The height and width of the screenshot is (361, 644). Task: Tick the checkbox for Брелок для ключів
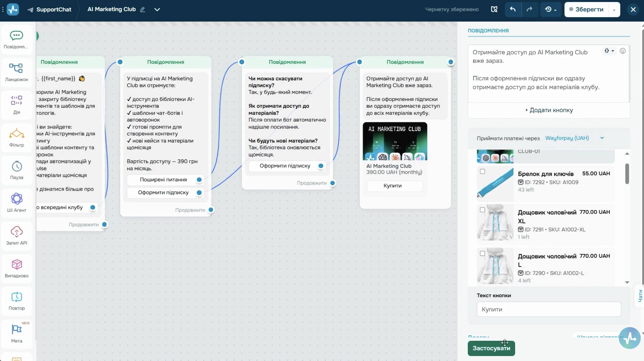click(482, 171)
